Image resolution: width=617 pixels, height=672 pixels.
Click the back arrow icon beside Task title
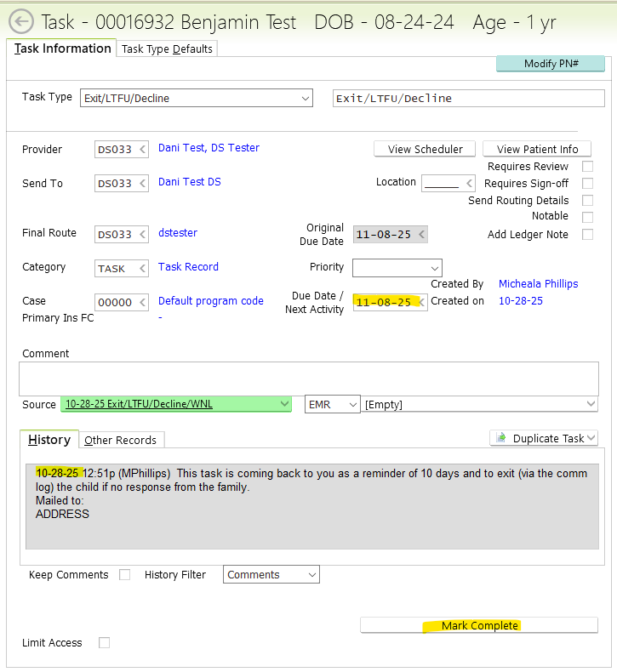(x=20, y=21)
